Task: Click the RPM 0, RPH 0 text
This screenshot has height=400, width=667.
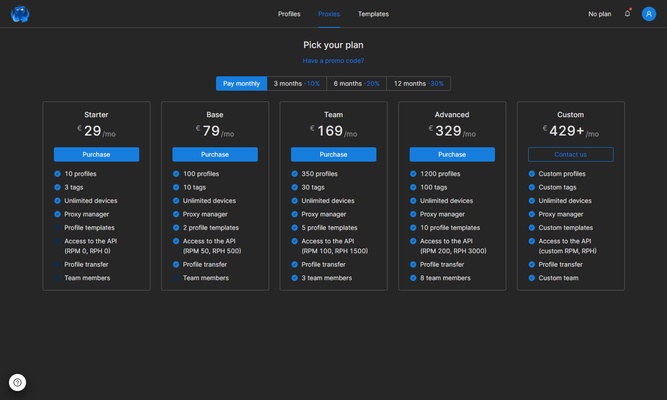Action: 87,251
